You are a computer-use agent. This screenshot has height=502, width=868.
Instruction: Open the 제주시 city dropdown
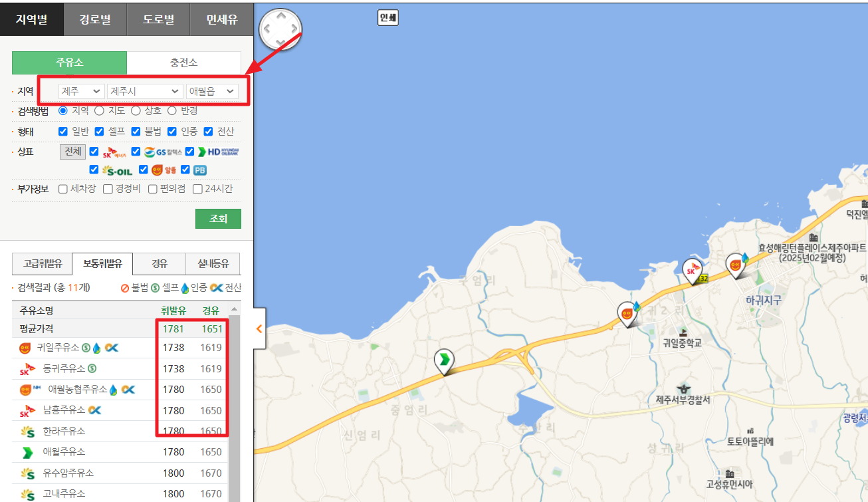click(145, 91)
